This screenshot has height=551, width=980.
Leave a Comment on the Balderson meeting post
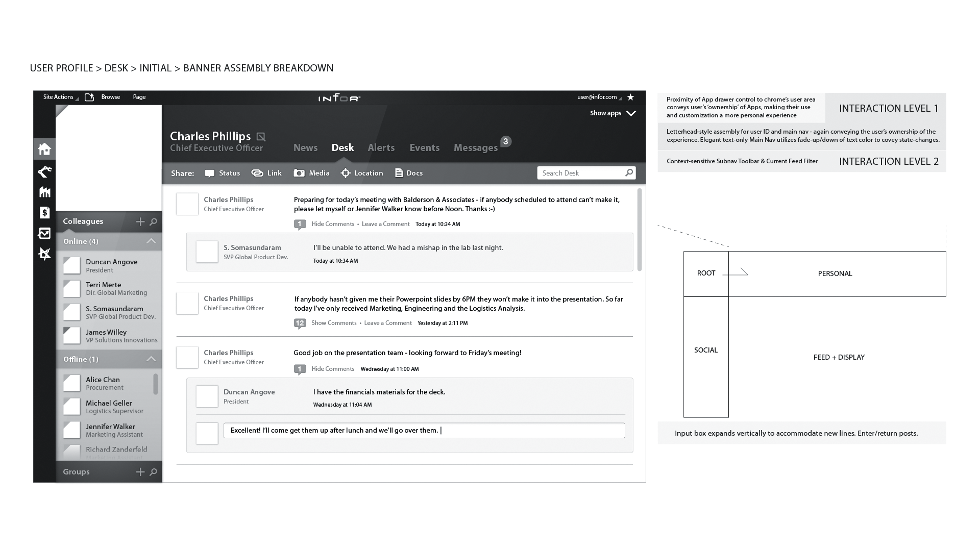385,224
